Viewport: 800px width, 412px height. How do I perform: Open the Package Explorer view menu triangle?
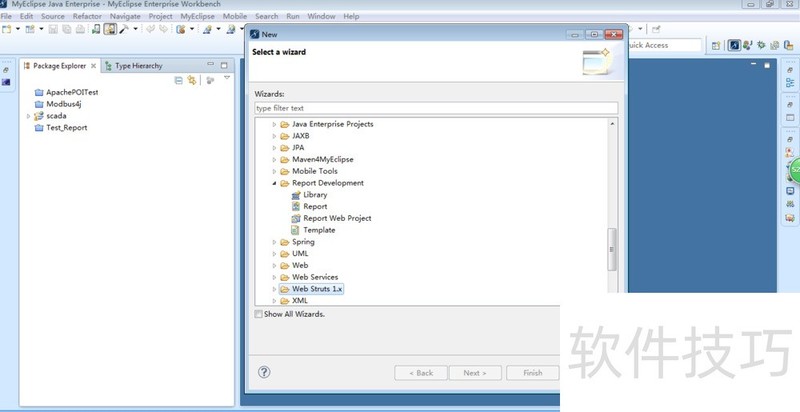[x=227, y=78]
